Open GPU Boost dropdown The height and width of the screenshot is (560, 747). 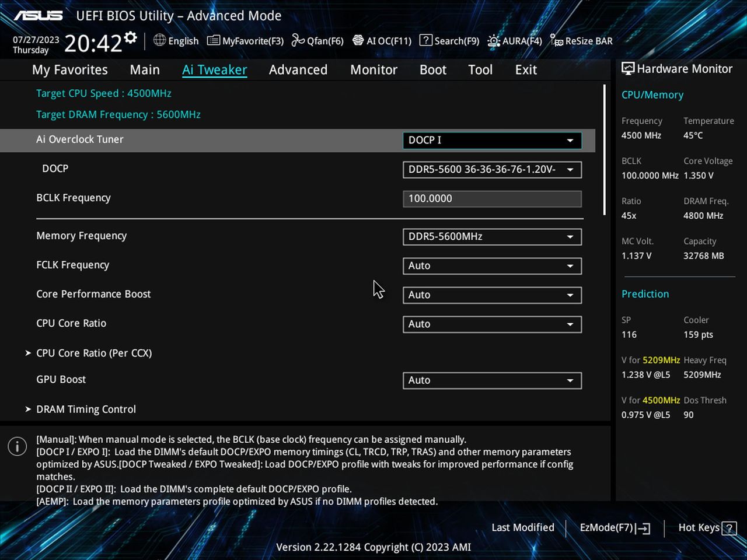[492, 380]
